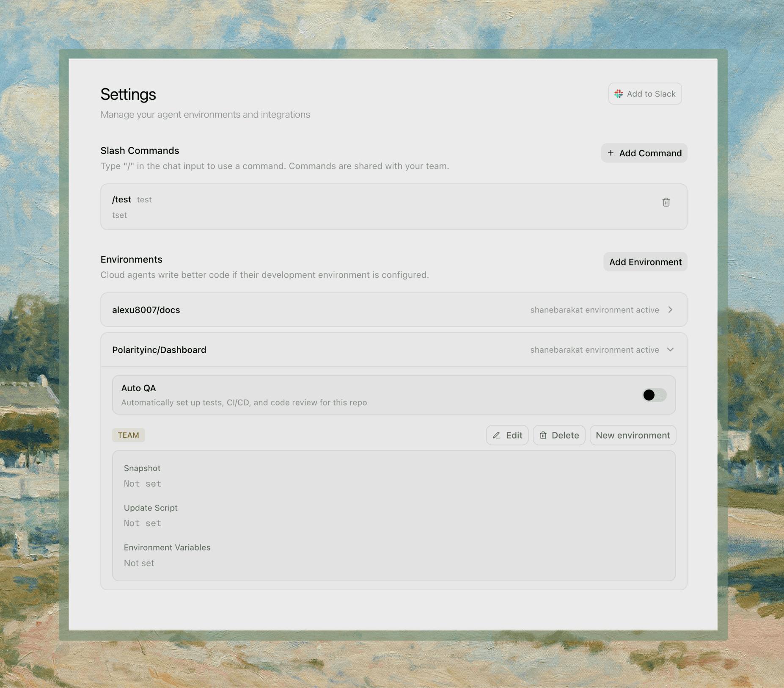Click the Environments section heading
The height and width of the screenshot is (688, 784).
click(131, 260)
